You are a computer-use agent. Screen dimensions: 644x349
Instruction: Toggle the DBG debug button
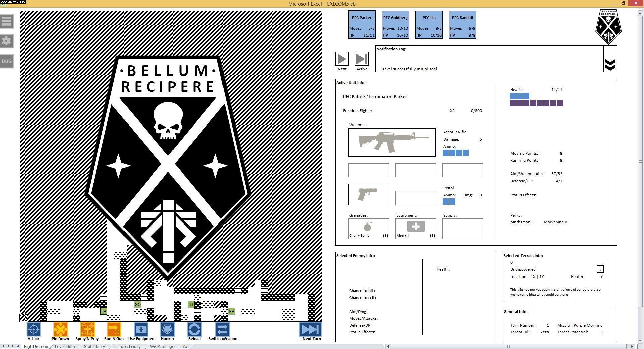click(7, 61)
